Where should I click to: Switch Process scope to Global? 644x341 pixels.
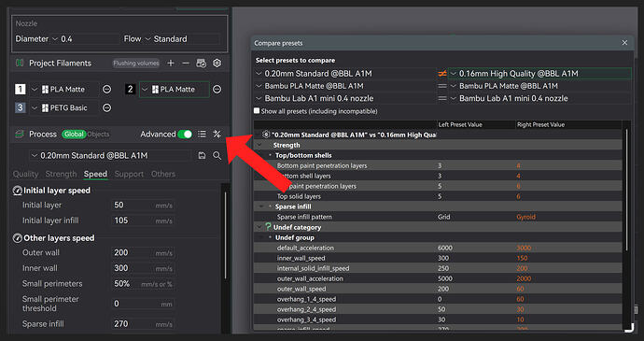74,135
